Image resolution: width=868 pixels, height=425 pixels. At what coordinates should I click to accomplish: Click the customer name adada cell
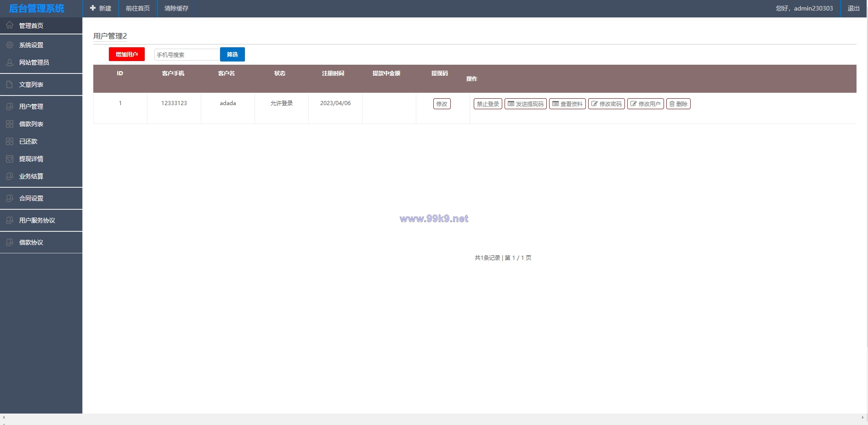(x=228, y=103)
